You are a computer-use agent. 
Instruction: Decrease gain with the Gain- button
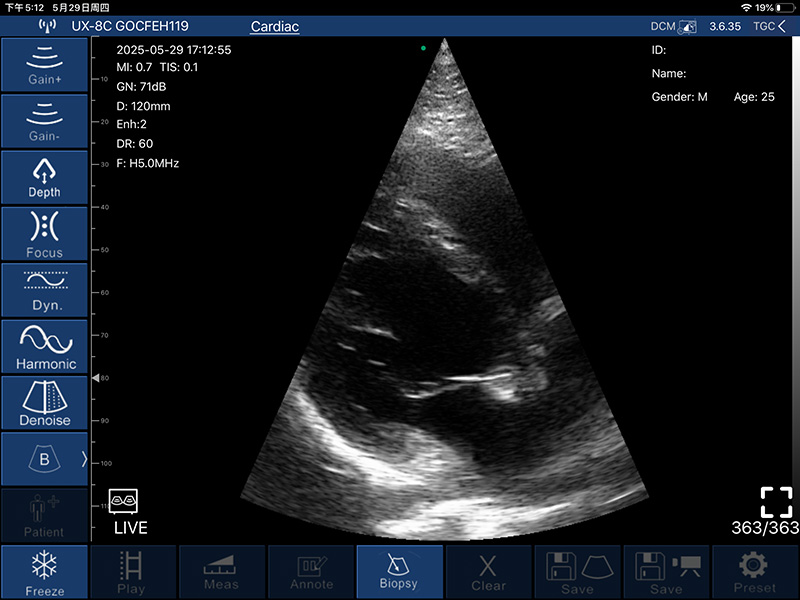tap(44, 120)
